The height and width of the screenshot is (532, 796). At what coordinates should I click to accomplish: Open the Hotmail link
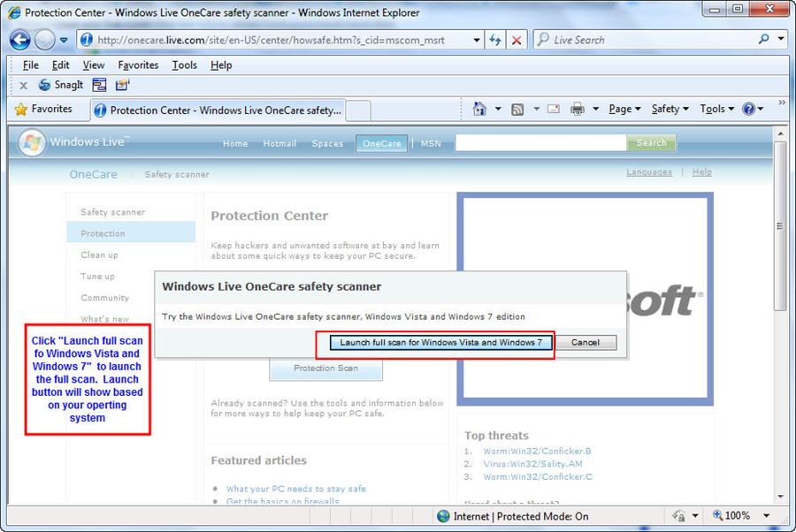[279, 143]
